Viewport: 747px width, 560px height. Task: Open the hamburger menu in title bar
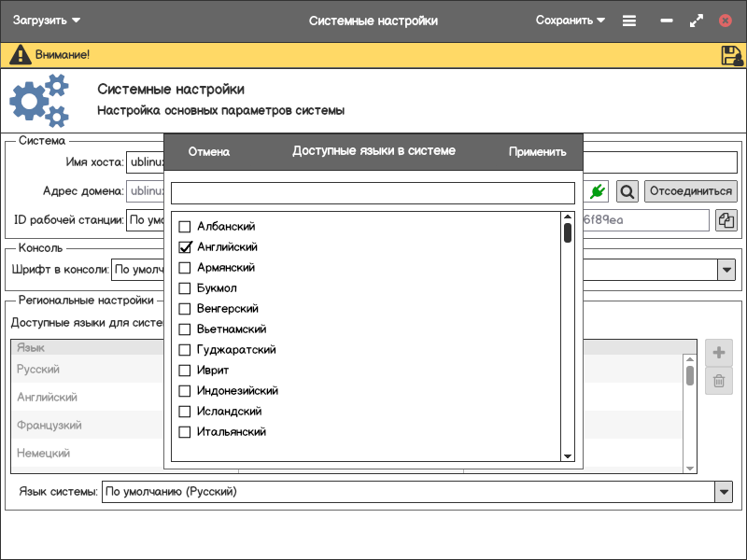click(x=629, y=21)
